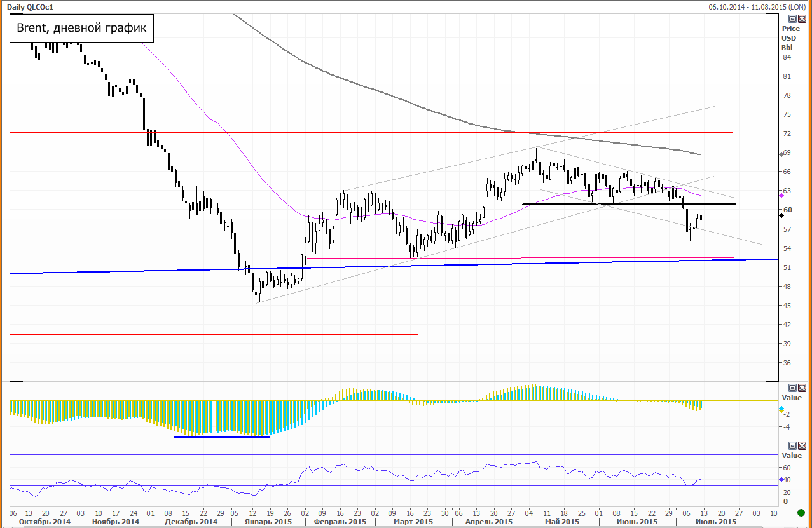812x528 pixels.
Task: Select the blue diamond marker on RSI axis
Action: click(x=781, y=479)
